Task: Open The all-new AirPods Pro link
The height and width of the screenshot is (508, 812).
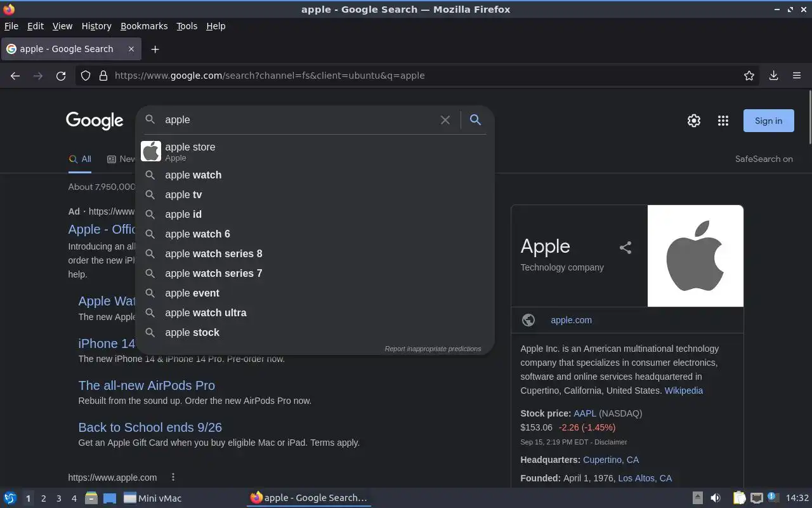Action: click(x=147, y=385)
